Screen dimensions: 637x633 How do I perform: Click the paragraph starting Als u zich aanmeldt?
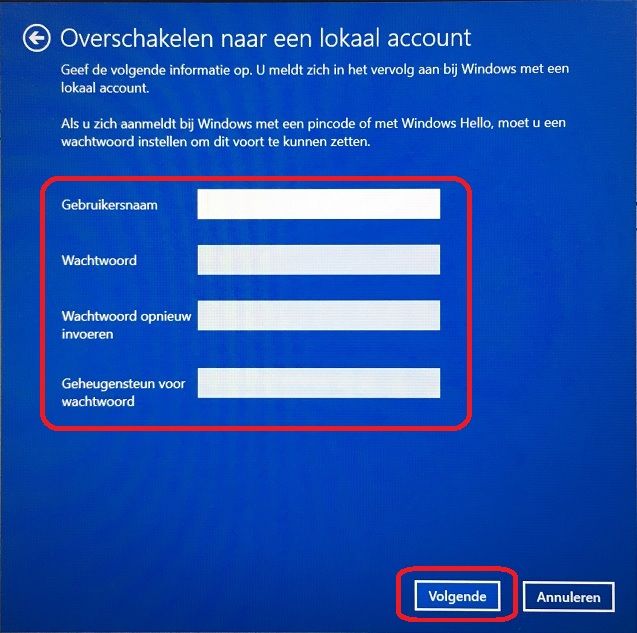click(x=313, y=132)
